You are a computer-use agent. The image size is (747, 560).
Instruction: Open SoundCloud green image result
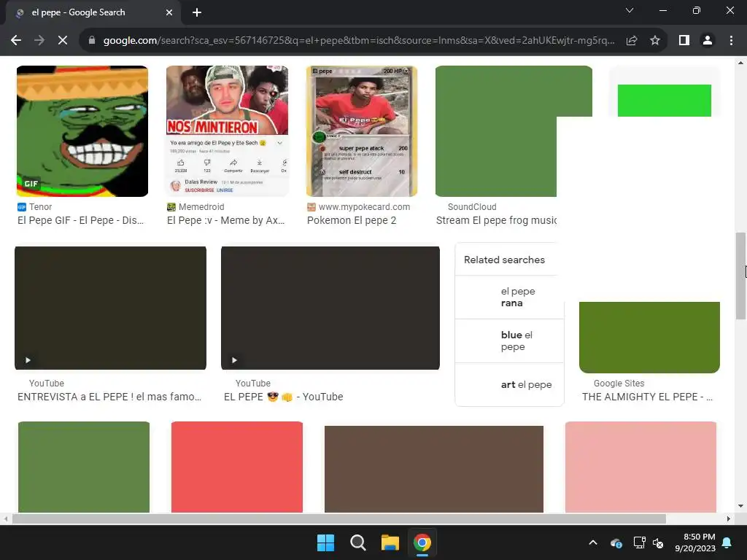(496, 131)
